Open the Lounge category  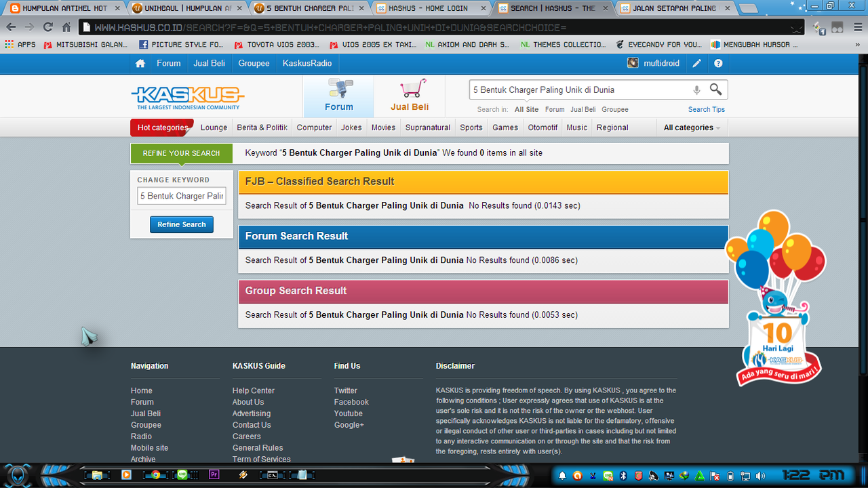point(214,127)
